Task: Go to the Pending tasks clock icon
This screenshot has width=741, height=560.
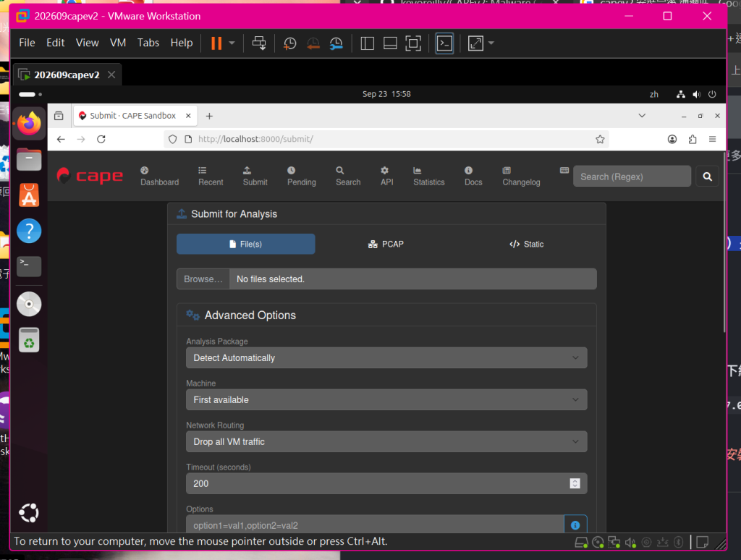Action: coord(291,170)
